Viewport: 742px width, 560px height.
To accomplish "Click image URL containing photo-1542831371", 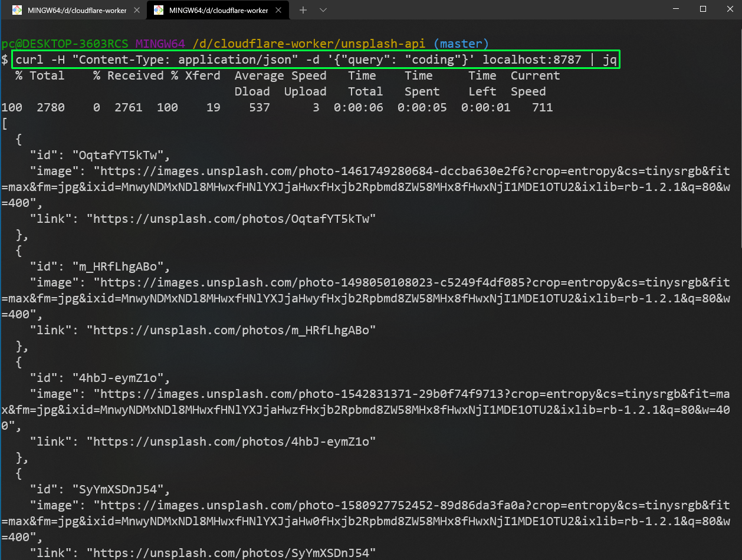I will [366, 410].
